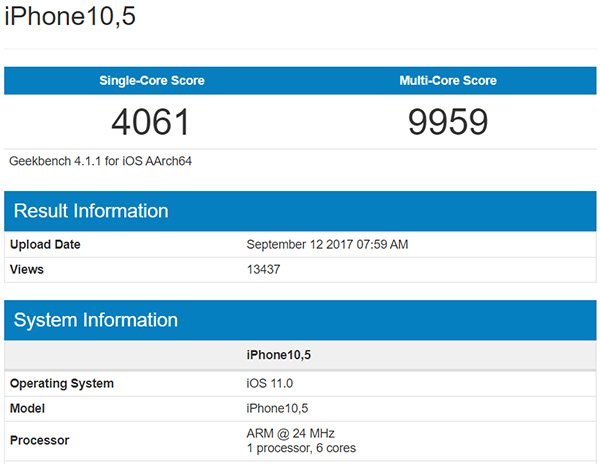Select the iOS 11.0 value
Image resolution: width=600 pixels, height=464 pixels.
pyautogui.click(x=270, y=384)
